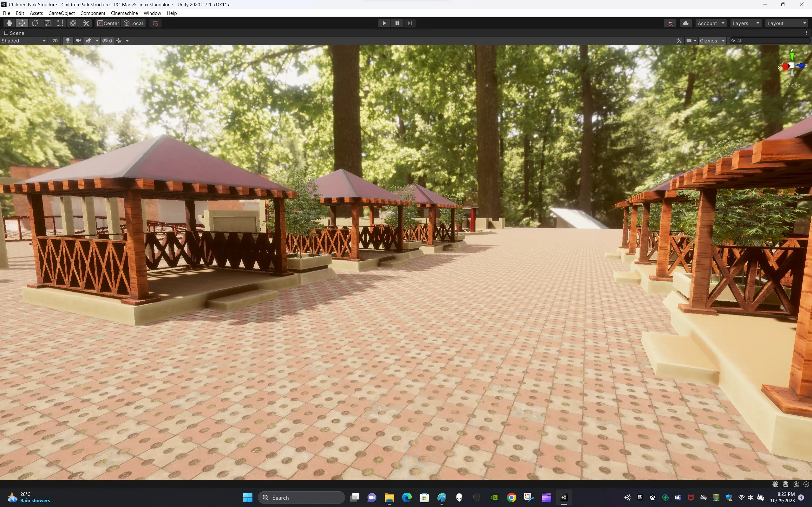
Task: Open the GameObject menu
Action: tap(62, 13)
